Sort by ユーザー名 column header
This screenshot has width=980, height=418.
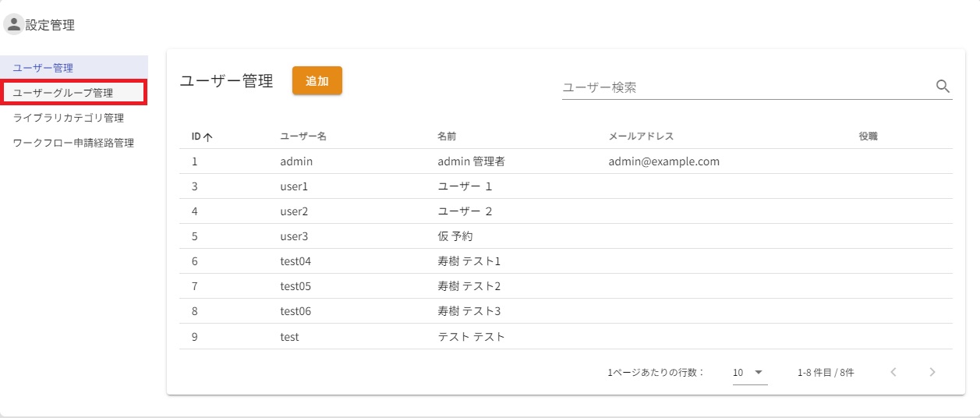pyautogui.click(x=302, y=136)
